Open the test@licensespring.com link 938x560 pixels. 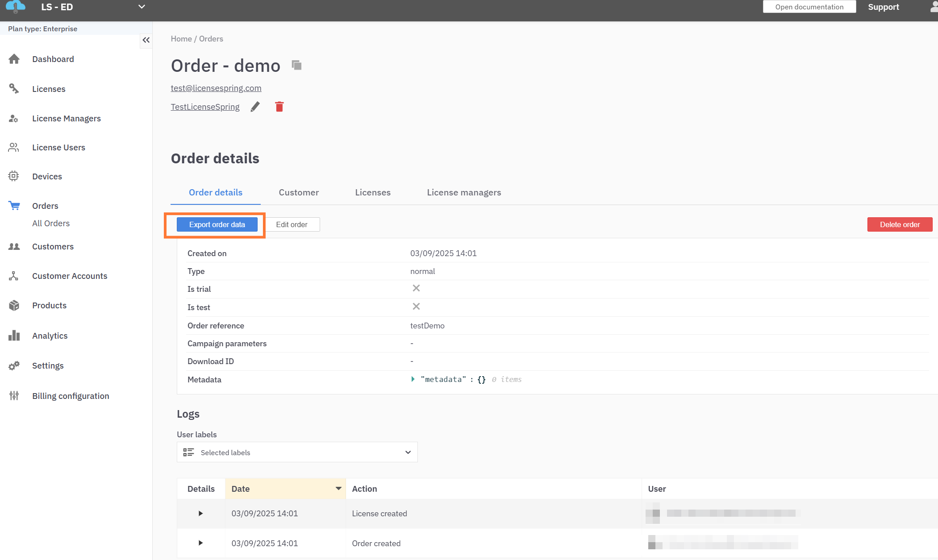click(x=216, y=88)
